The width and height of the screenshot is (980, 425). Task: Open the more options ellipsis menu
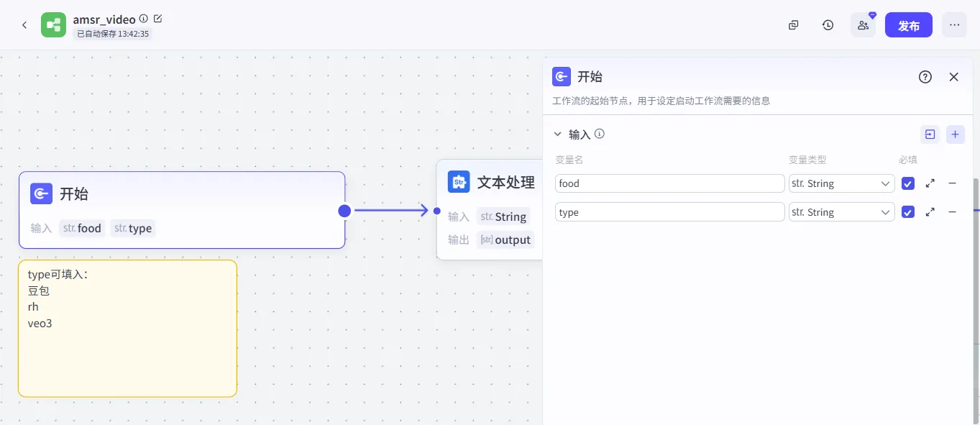click(954, 25)
